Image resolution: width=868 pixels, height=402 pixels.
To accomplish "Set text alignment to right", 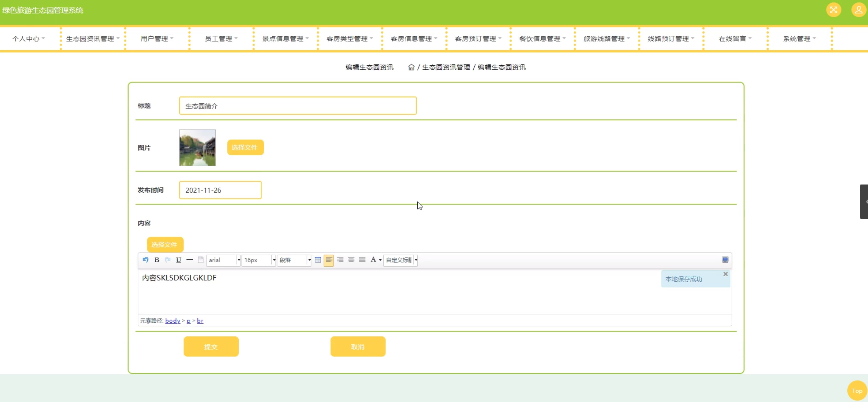I will tap(340, 260).
